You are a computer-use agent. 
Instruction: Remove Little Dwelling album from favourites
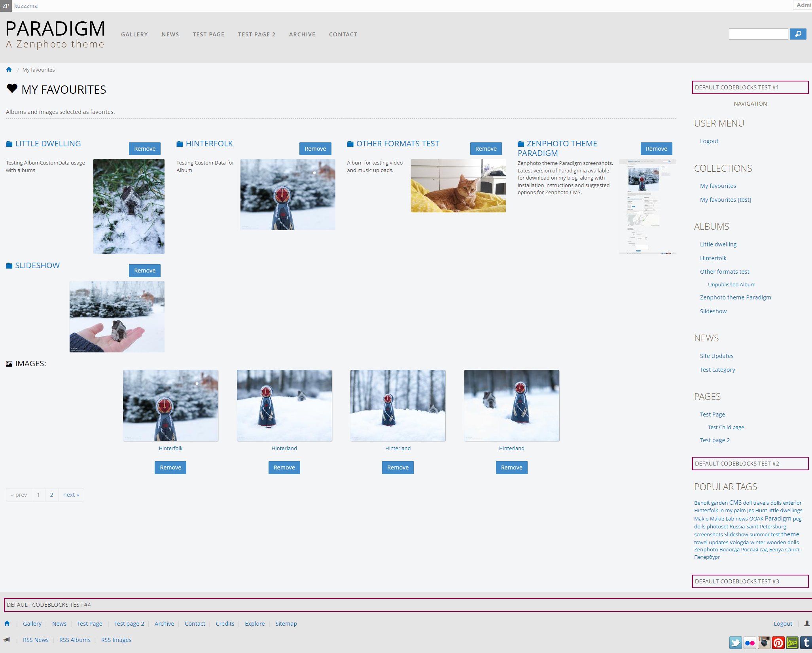click(x=144, y=149)
